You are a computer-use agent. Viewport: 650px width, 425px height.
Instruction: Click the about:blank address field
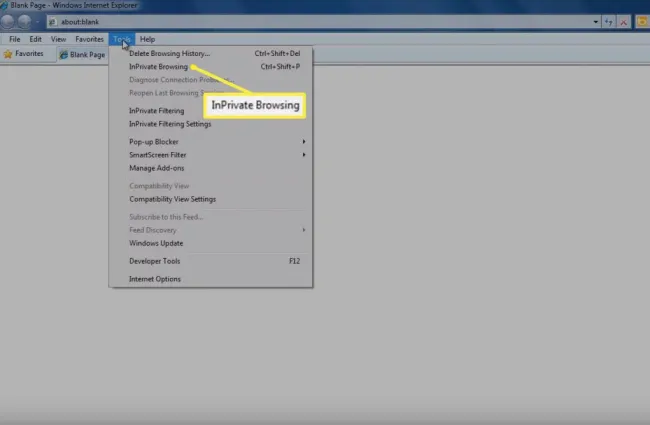323,22
